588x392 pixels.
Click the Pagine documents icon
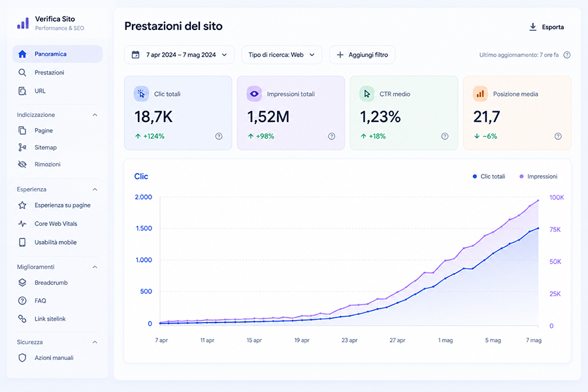[22, 131]
